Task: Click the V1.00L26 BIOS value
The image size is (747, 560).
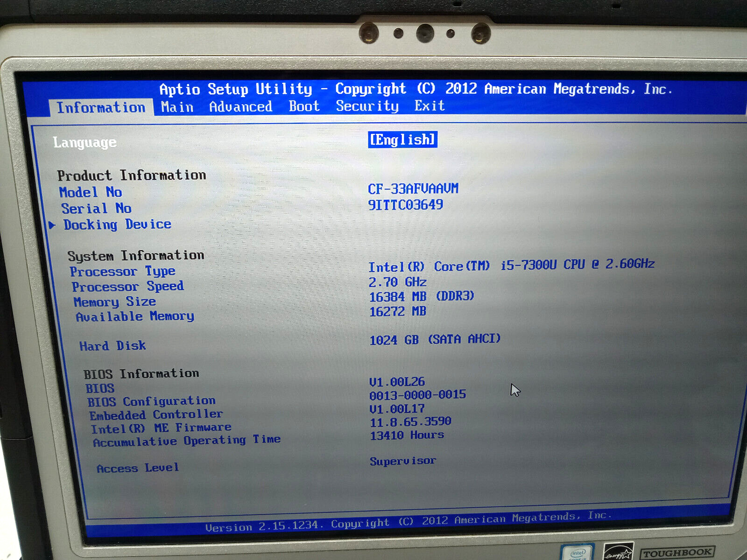Action: 397,382
